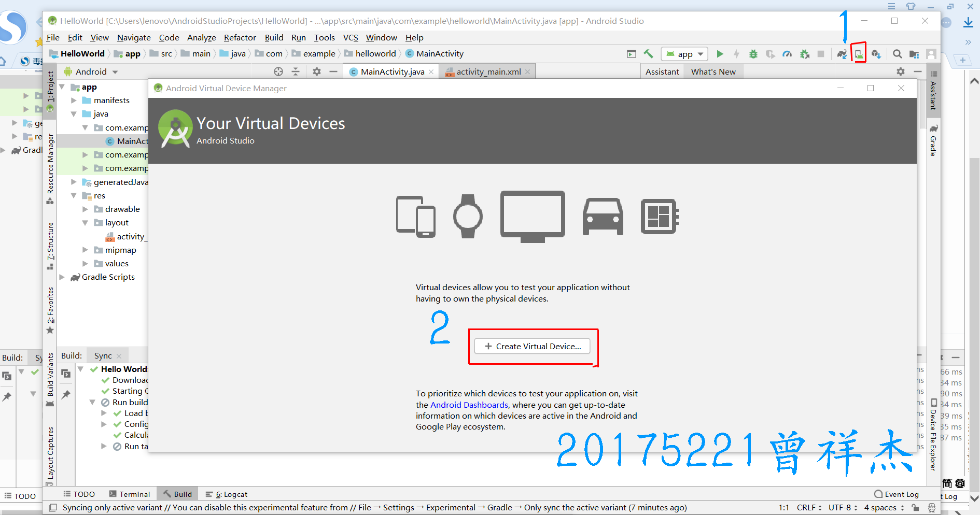Open the Tools menu
The height and width of the screenshot is (515, 980).
[325, 38]
